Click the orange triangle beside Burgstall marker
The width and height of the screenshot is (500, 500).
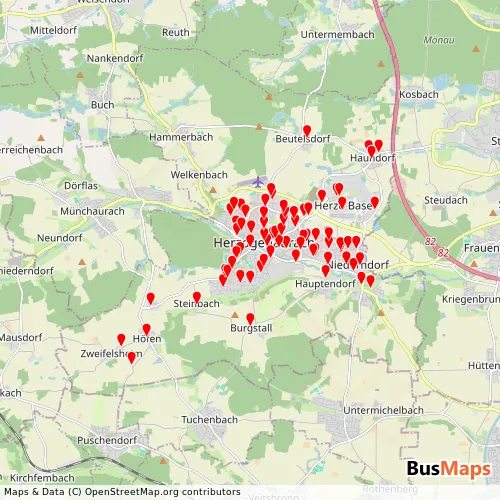point(235,315)
